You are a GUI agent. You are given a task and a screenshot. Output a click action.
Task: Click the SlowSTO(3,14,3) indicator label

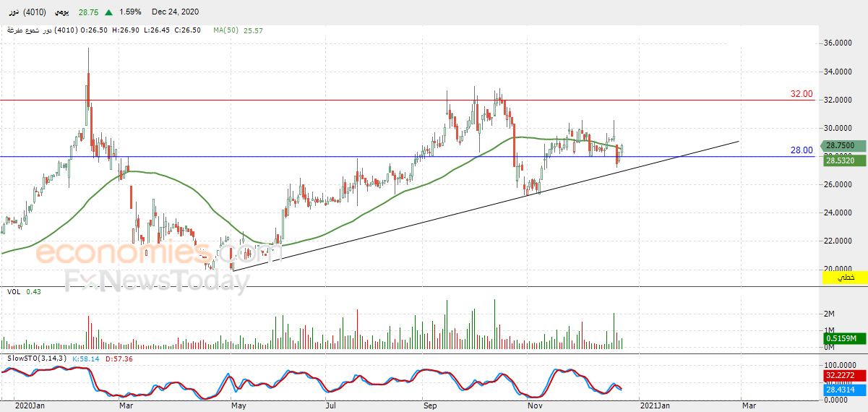pos(35,359)
